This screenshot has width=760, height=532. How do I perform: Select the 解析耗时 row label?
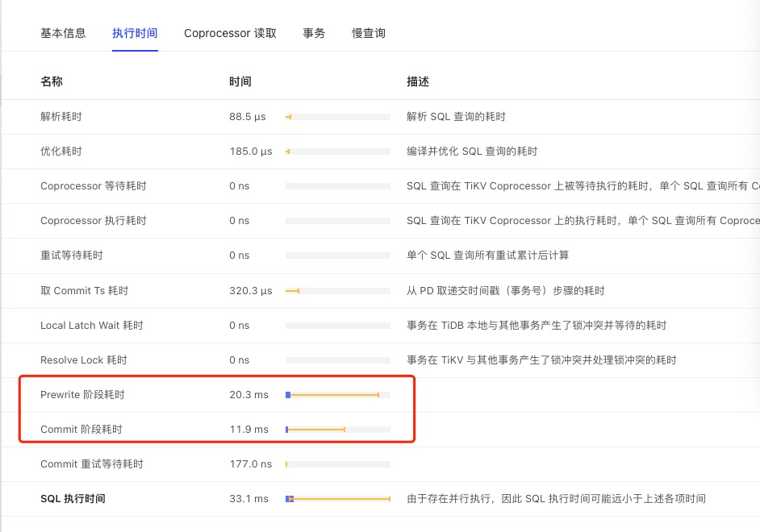pyautogui.click(x=61, y=117)
